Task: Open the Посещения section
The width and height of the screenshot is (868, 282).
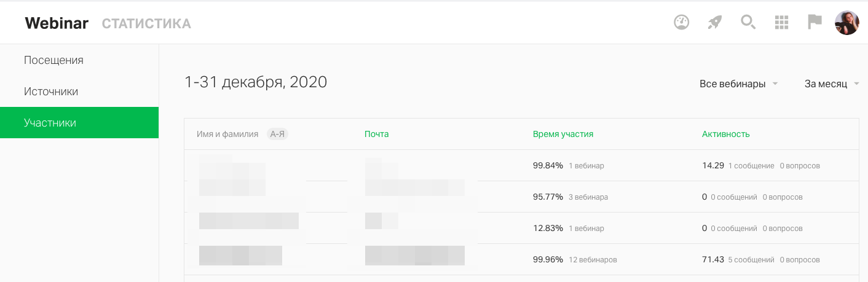Action: click(x=53, y=60)
